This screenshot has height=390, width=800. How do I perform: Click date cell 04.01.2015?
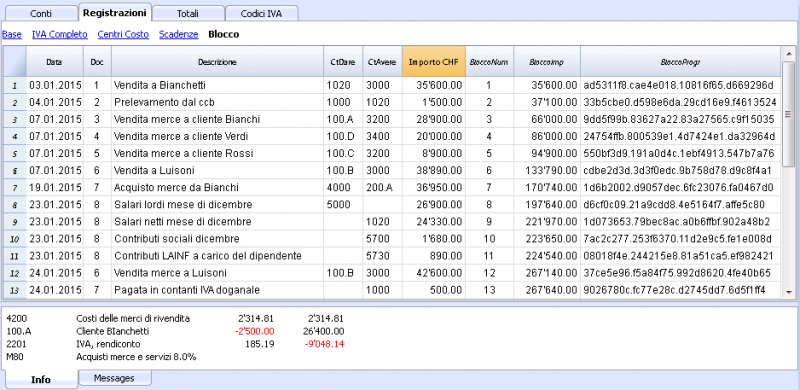click(x=54, y=103)
